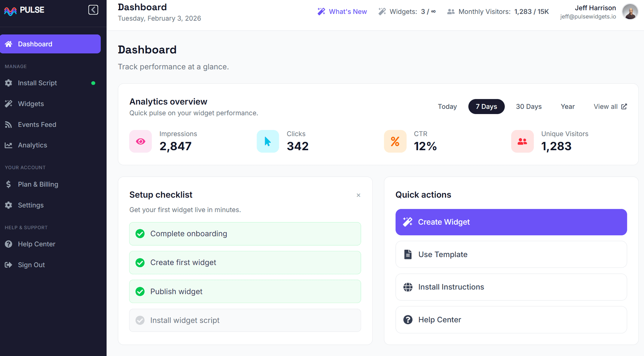Select the Plan & Billing dollar icon
This screenshot has width=644, height=356.
tap(8, 184)
